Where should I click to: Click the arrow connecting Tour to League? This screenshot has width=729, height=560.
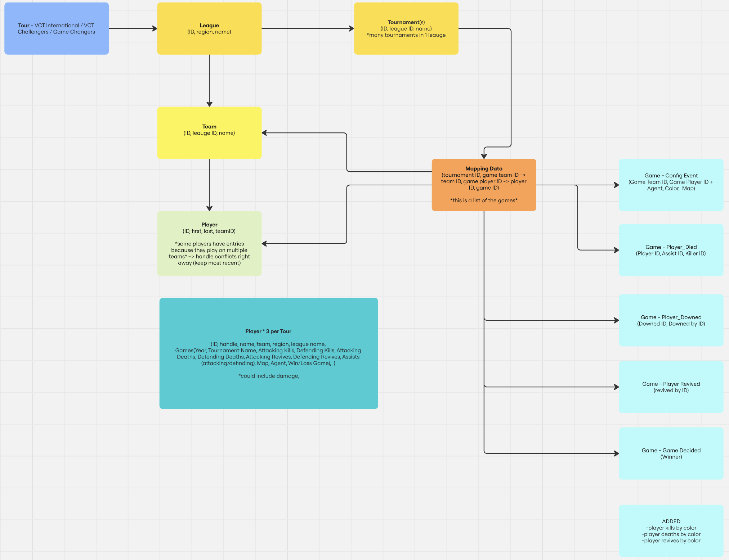pos(133,28)
